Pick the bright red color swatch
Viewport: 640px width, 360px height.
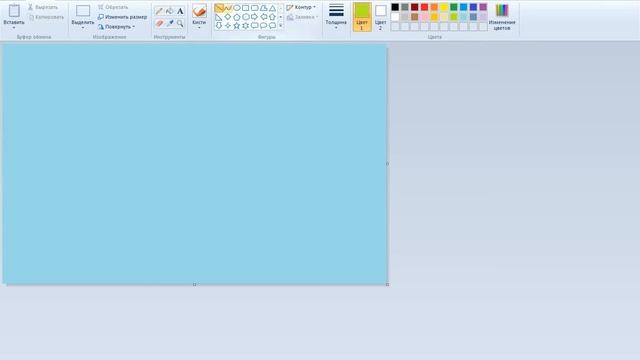click(424, 7)
